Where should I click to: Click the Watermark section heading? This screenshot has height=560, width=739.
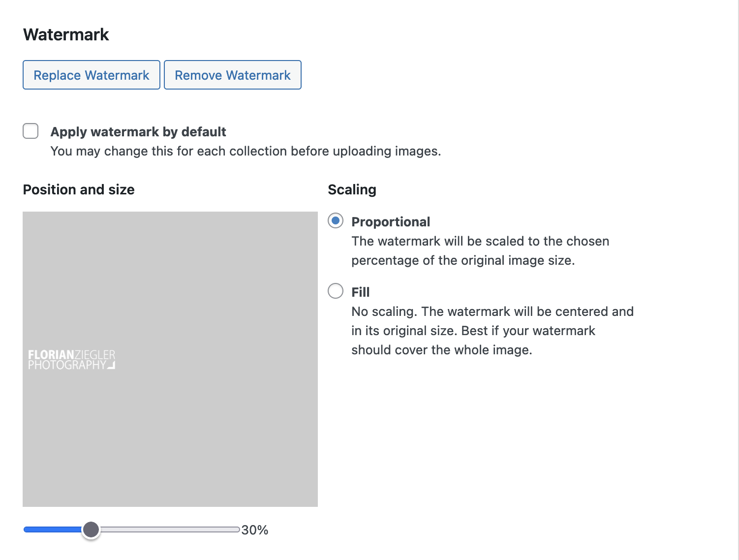pyautogui.click(x=66, y=34)
